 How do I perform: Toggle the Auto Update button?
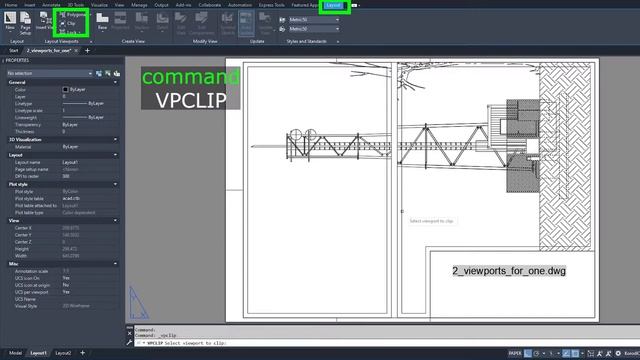point(246,24)
